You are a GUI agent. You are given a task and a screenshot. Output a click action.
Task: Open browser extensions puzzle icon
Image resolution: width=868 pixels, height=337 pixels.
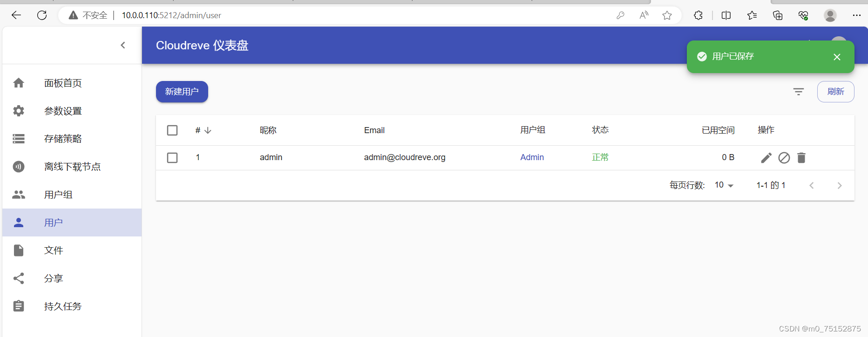698,15
